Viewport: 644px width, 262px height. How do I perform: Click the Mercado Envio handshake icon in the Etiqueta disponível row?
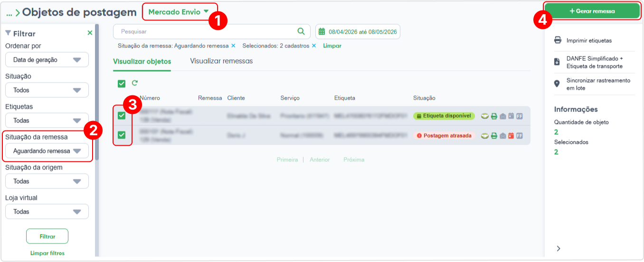[x=485, y=116]
